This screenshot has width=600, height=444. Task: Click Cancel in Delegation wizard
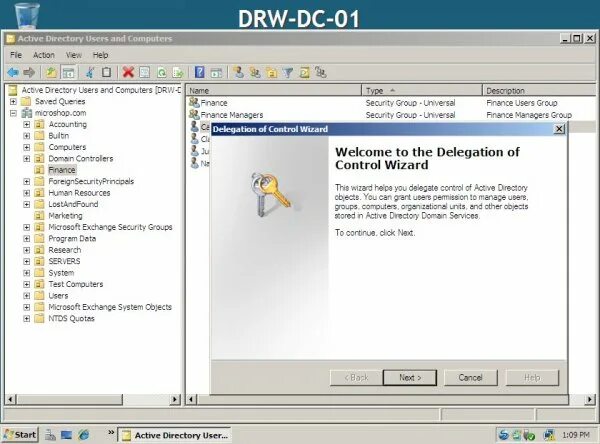[470, 378]
